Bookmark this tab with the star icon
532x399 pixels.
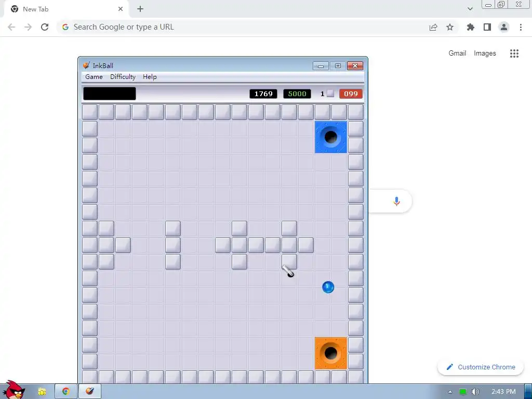[x=450, y=27]
